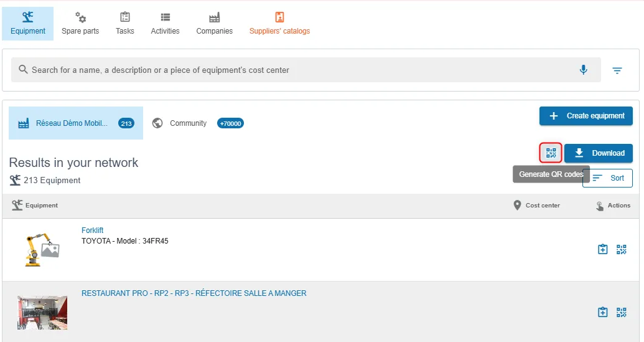Viewport: 644px width, 342px height.
Task: Switch to Community equipment results
Action: click(x=197, y=123)
